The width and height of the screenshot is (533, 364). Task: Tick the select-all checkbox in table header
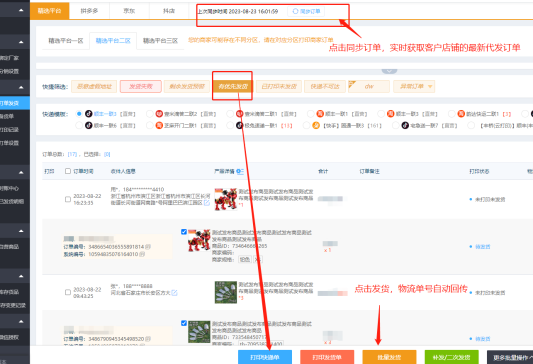[68, 171]
